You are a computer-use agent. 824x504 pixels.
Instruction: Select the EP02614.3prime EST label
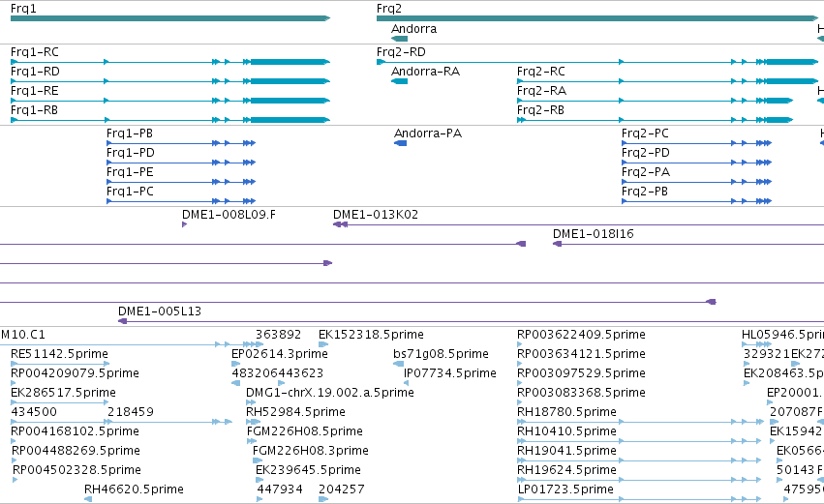280,354
